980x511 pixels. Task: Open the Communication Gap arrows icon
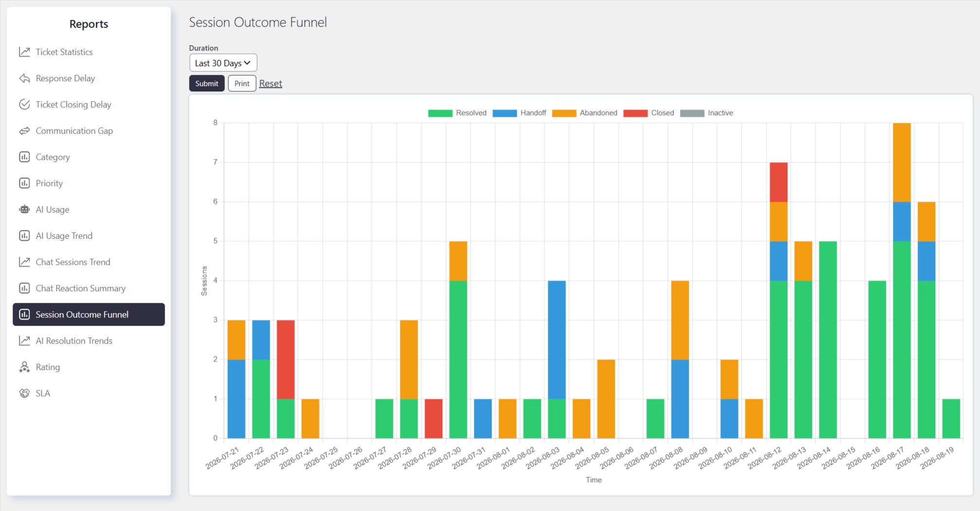[x=24, y=131]
